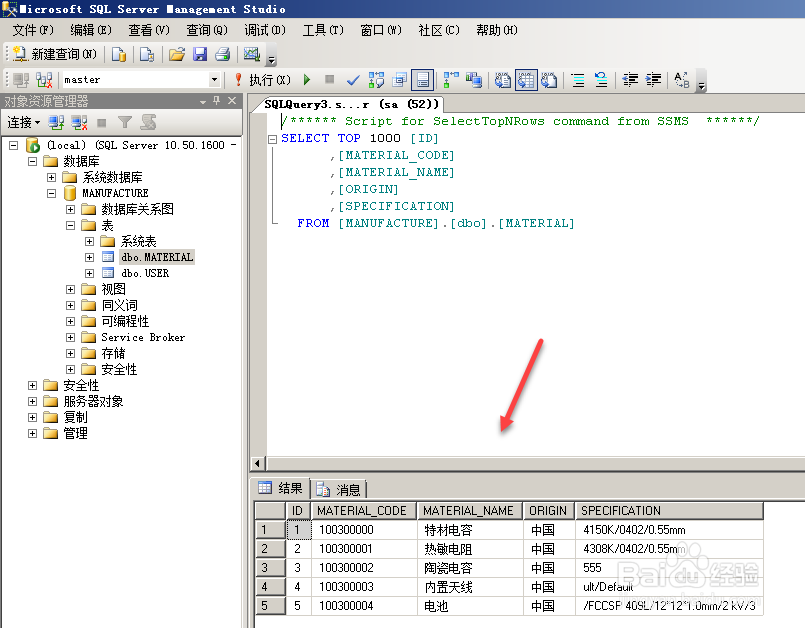Expand the Service Broker folder

(70, 337)
